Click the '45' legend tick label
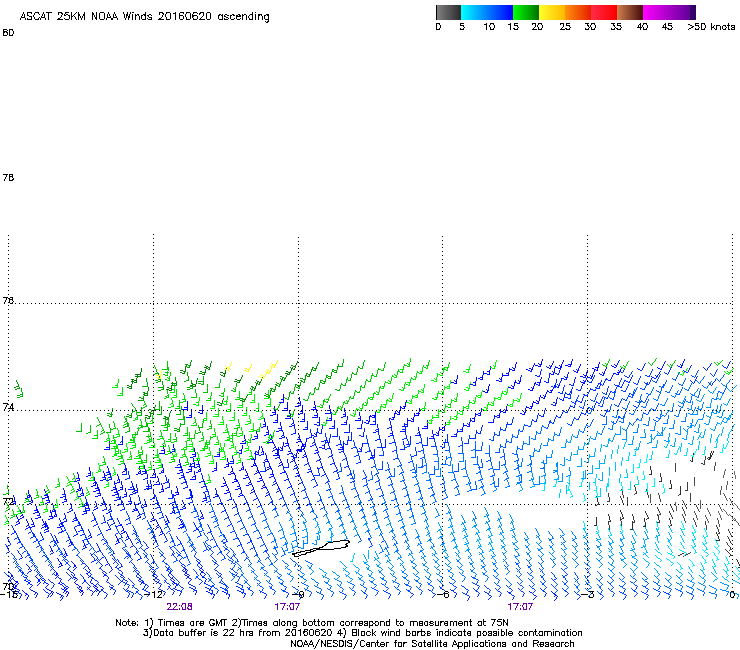The width and height of the screenshot is (740, 650). [x=667, y=27]
